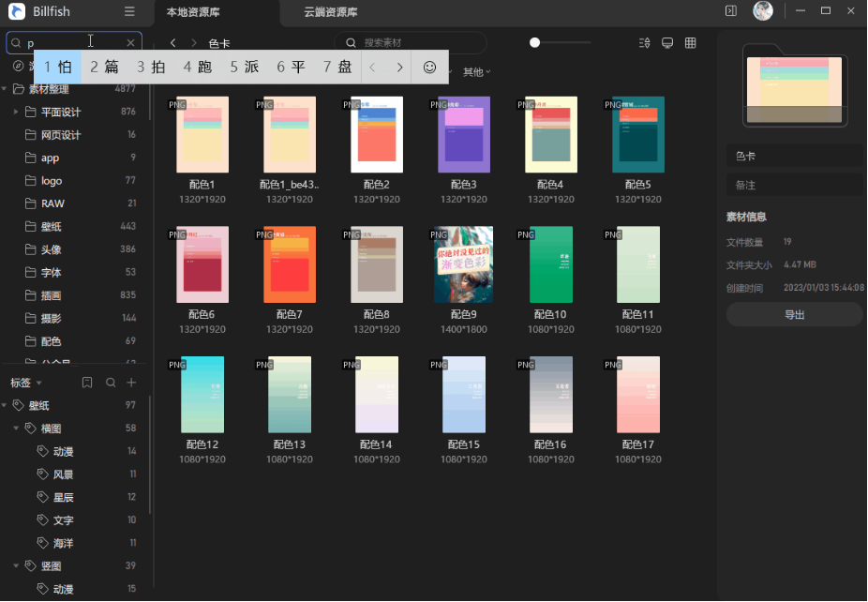
Task: Switch to the 云端资源库 tab
Action: click(x=331, y=12)
